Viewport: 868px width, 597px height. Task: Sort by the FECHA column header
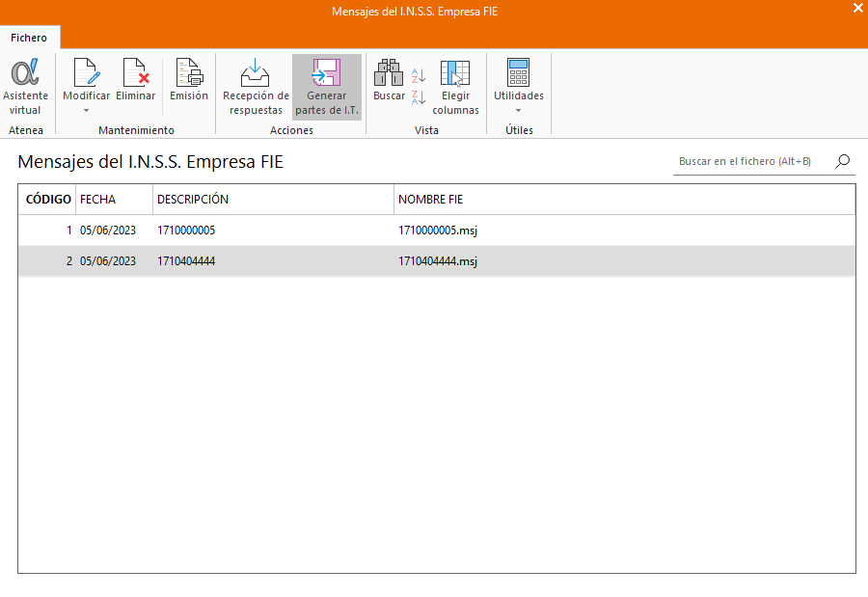coord(114,200)
